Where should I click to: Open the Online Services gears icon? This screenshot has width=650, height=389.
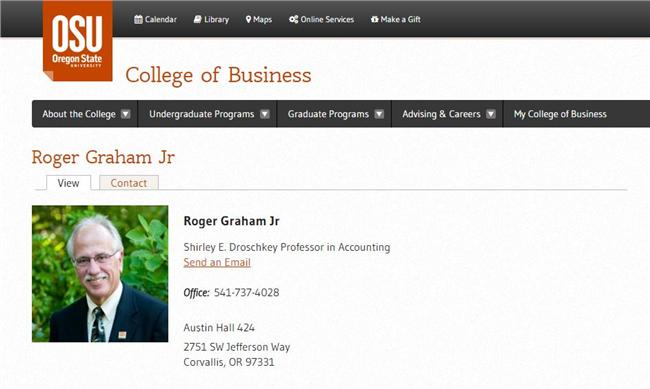pos(293,19)
